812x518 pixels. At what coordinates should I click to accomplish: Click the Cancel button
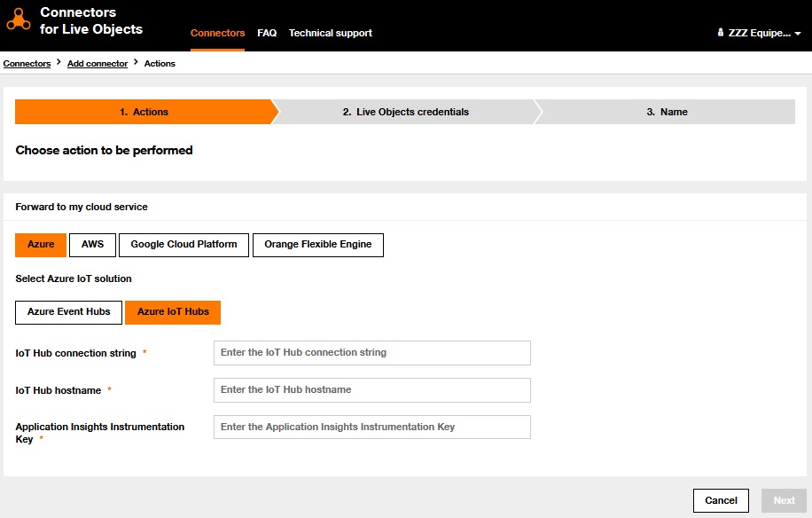721,500
